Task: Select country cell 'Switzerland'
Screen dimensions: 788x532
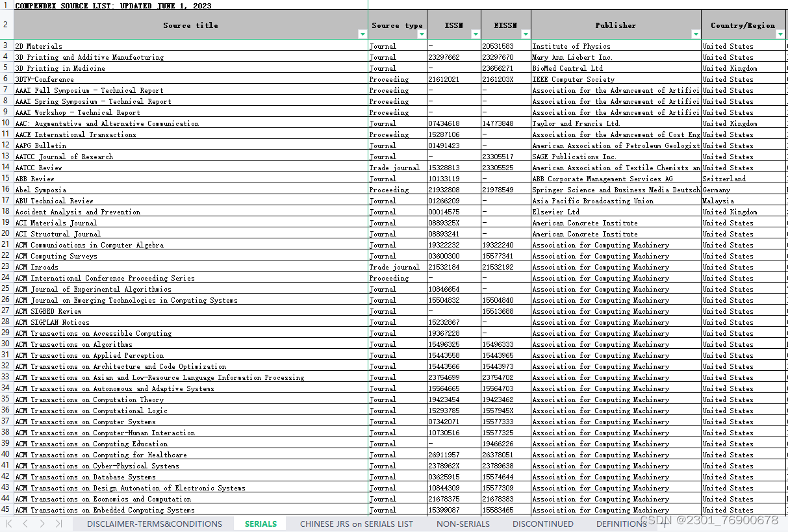Action: pos(743,179)
